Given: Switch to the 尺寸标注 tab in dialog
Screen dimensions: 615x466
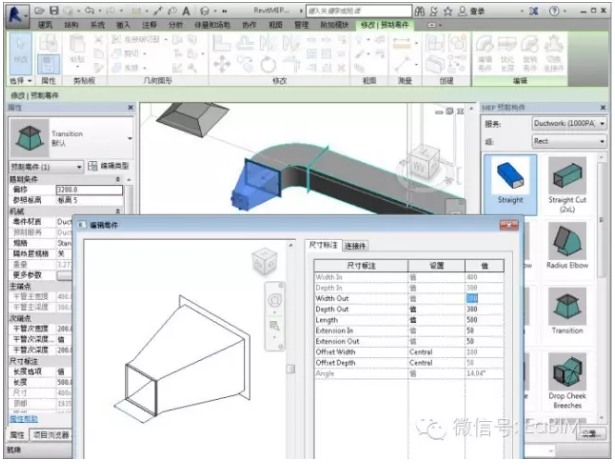Looking at the screenshot, I should point(323,245).
